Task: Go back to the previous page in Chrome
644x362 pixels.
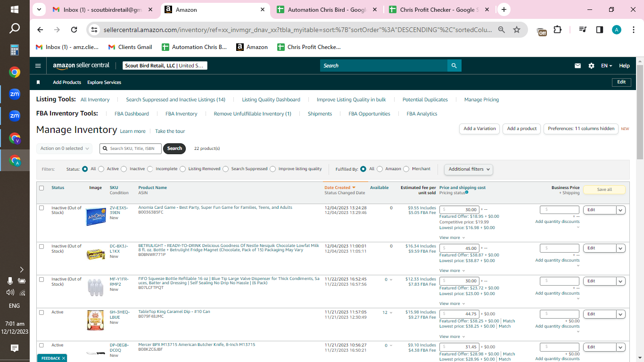Action: (40, 30)
